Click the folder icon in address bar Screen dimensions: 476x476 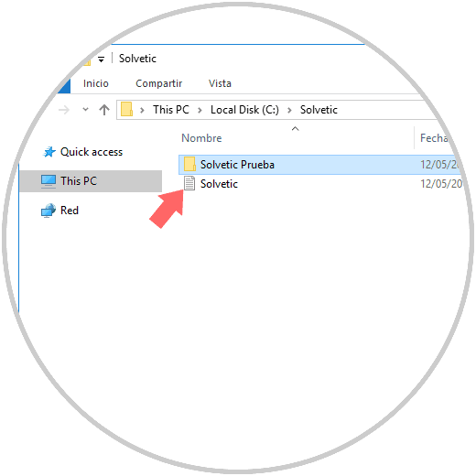pyautogui.click(x=126, y=109)
